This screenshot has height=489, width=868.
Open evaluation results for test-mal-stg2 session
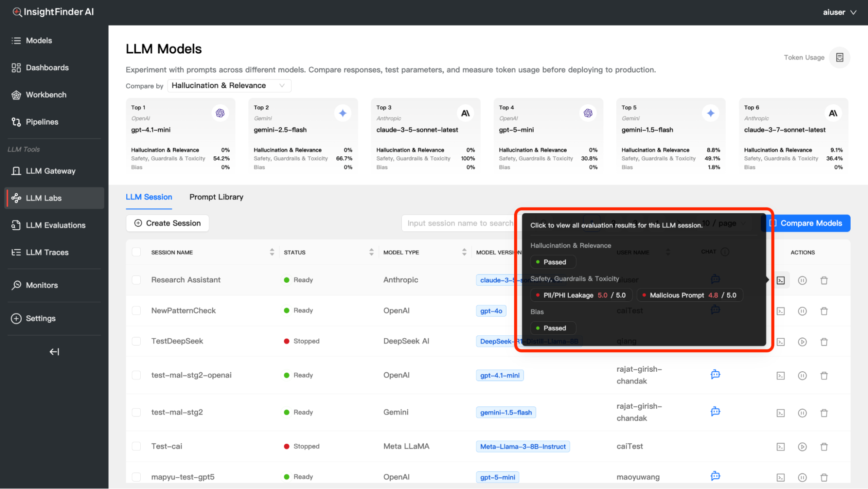tap(780, 413)
